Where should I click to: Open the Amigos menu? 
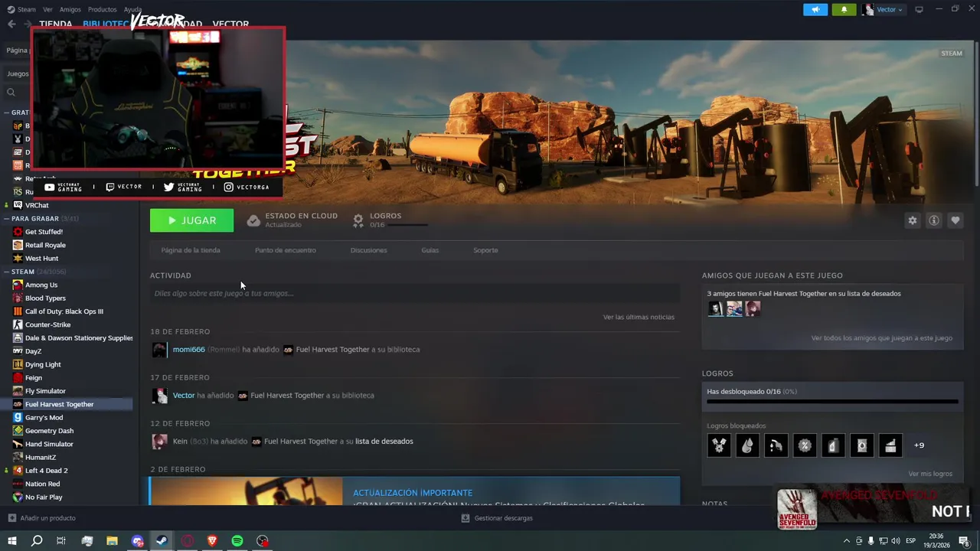point(70,9)
